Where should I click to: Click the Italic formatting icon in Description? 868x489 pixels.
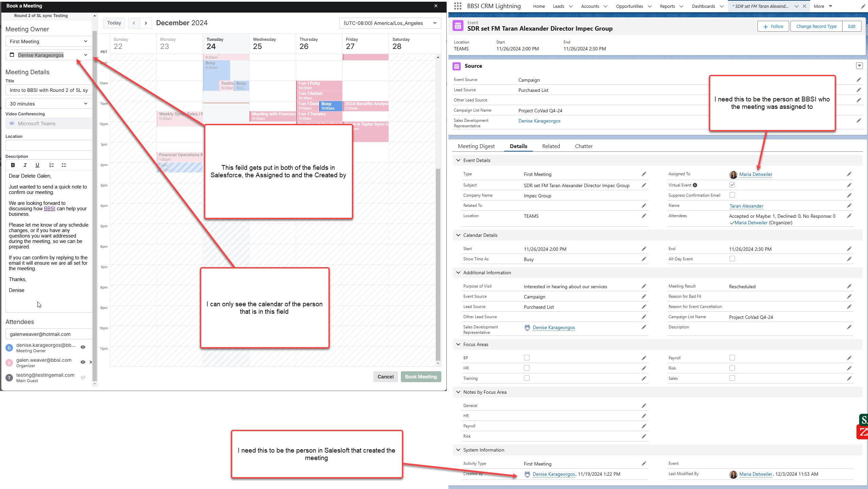[x=25, y=165]
